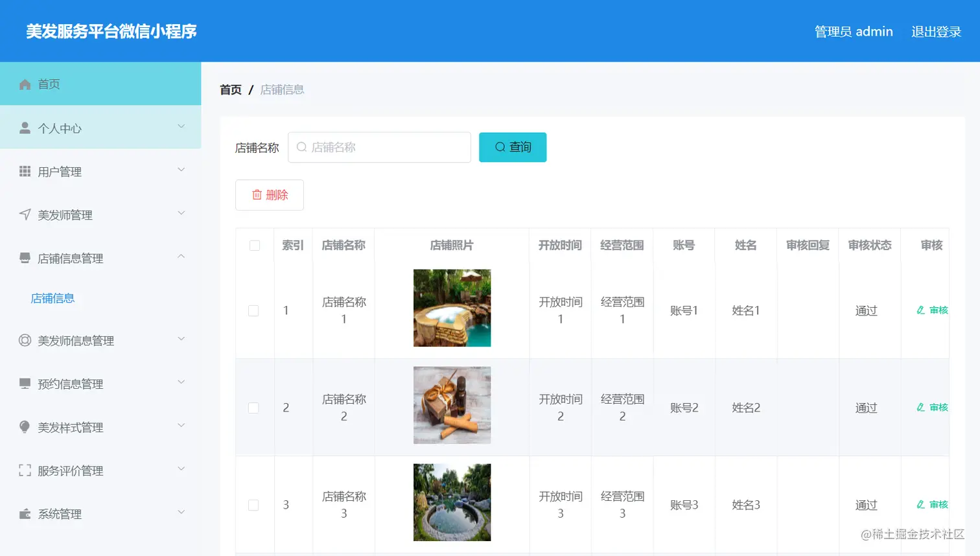
Task: Click the 开放时间 column header
Action: (560, 245)
